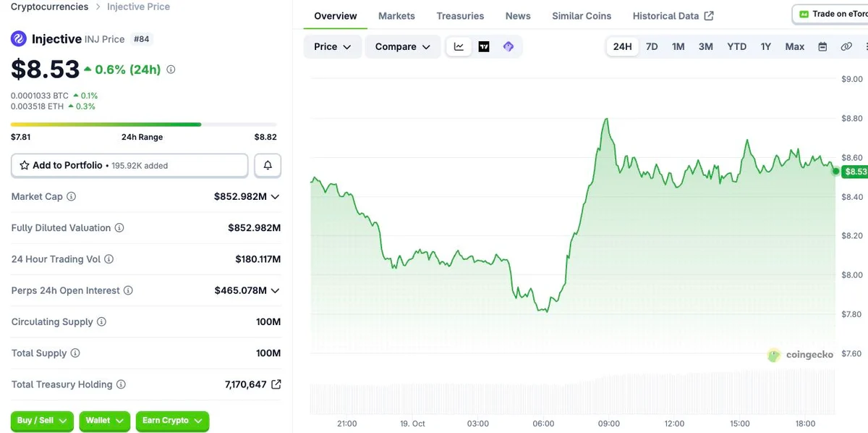Screen dimensions: 868x433
Task: Expand Perps 24h Open Interest chevron
Action: [275, 290]
